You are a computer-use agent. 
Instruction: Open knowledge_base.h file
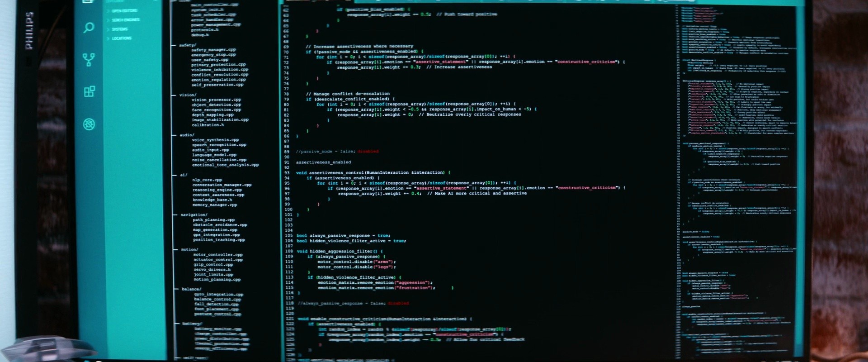[x=212, y=200]
